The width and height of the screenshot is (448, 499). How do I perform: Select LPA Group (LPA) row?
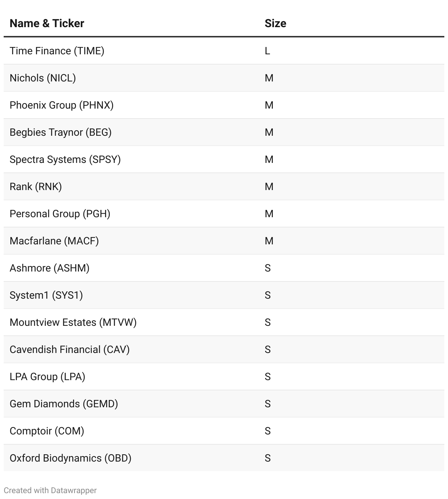[47, 377]
